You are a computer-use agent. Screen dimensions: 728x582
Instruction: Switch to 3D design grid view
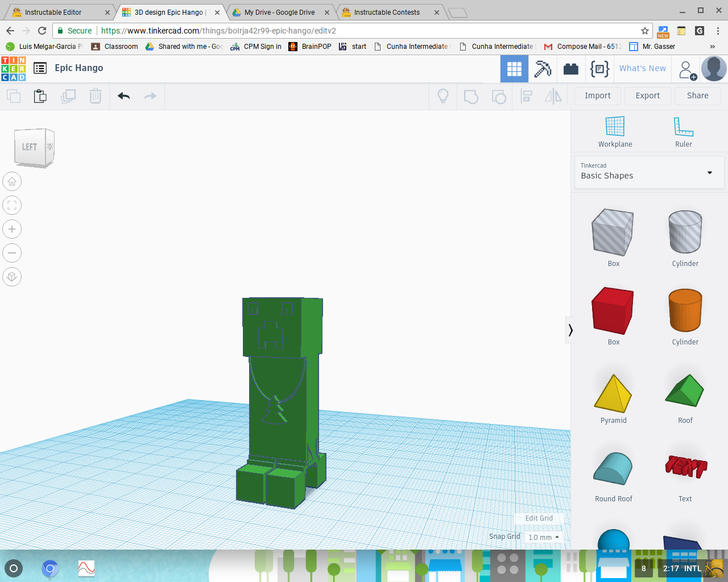coord(514,69)
